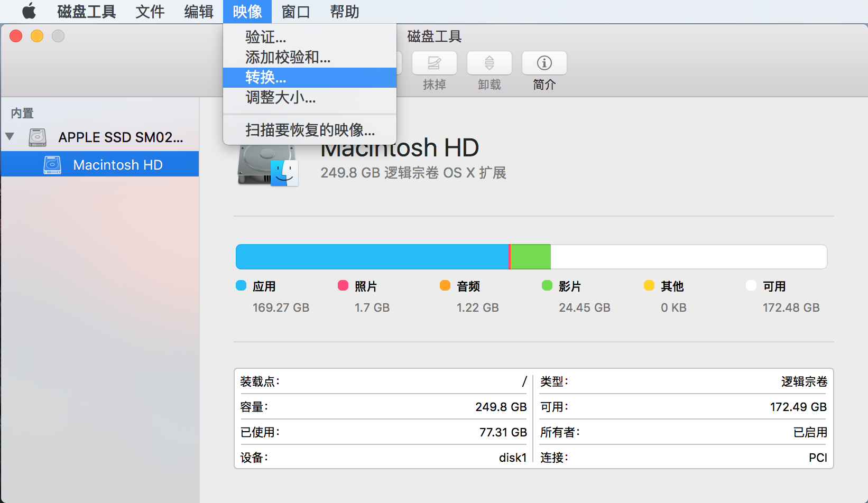Viewport: 868px width, 503px height.
Task: Open the 窗口 menu
Action: 296,11
